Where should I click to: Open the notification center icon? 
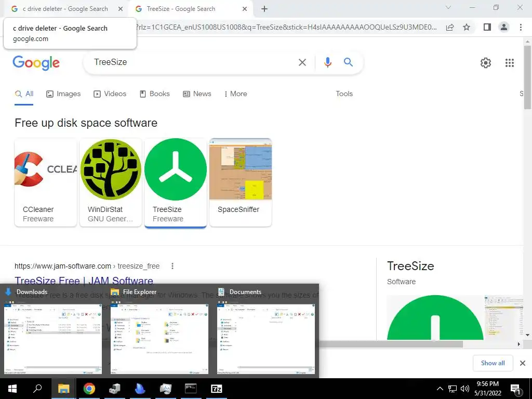point(515,389)
